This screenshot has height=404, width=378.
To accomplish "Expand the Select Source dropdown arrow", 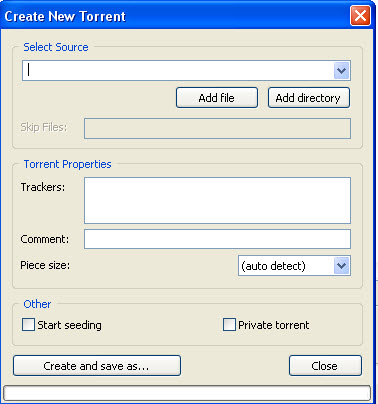I will [342, 70].
